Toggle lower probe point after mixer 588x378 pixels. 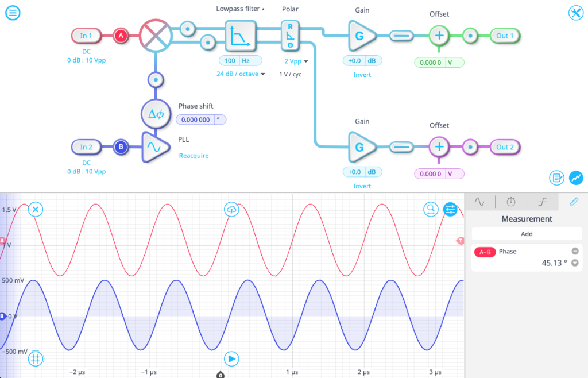point(208,43)
